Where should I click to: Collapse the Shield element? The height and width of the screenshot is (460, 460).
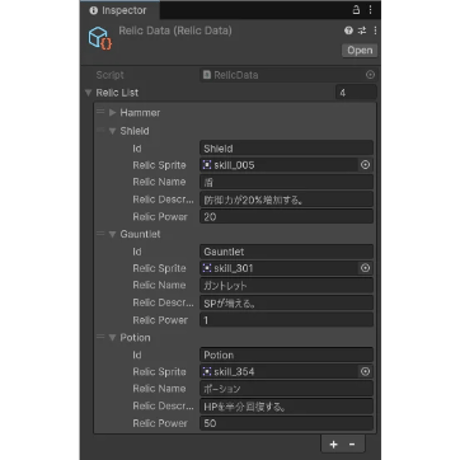point(112,131)
